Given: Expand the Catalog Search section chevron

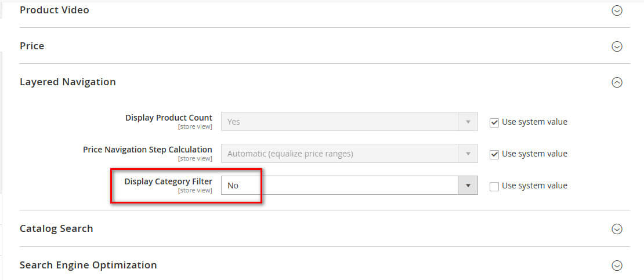Looking at the screenshot, I should [617, 229].
